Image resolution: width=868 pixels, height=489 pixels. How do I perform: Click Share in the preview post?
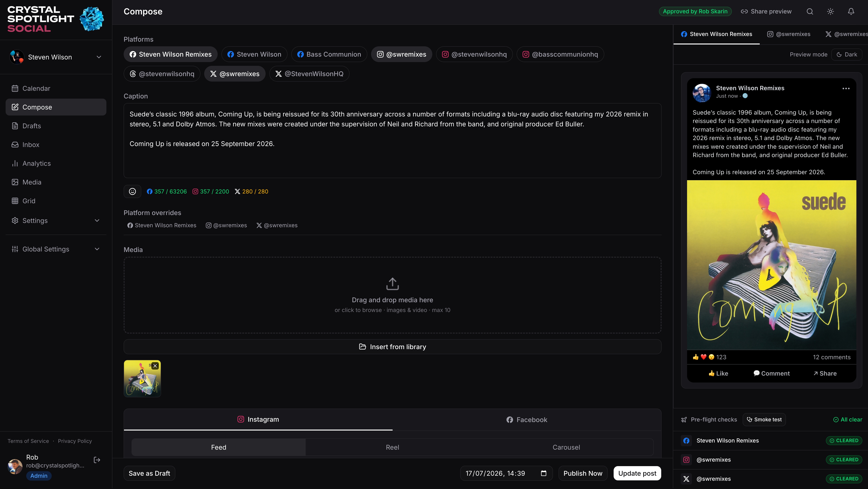[825, 373]
